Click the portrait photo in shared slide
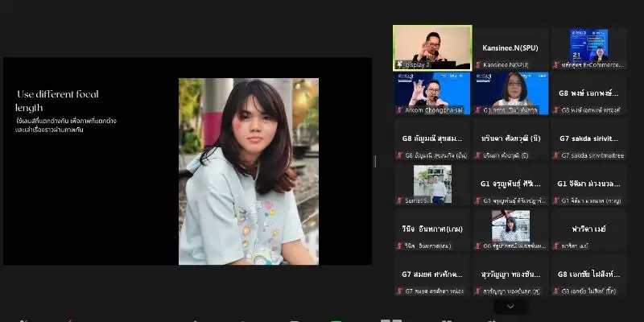644x322 pixels. [248, 171]
